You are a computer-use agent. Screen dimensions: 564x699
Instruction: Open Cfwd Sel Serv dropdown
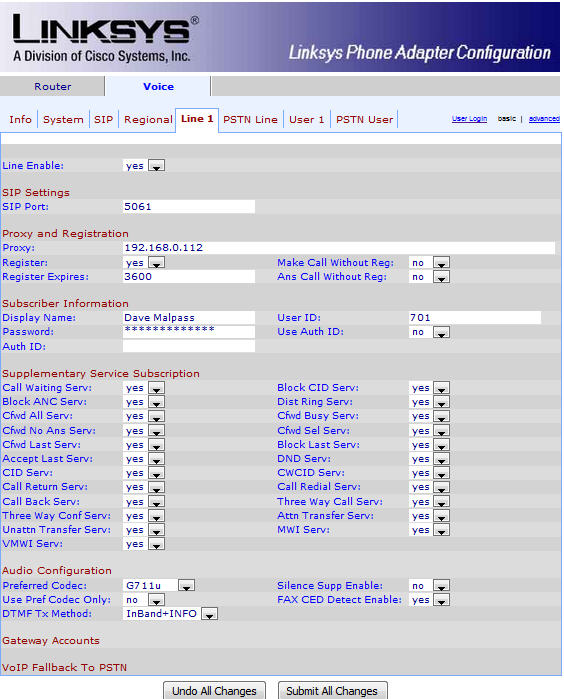(429, 431)
